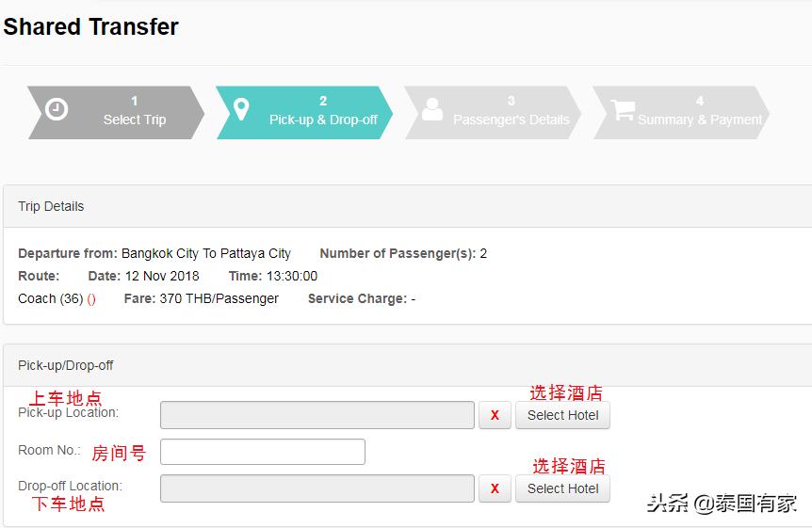Click the Pick-up/Drop-off panel header
812x528 pixels.
point(66,365)
